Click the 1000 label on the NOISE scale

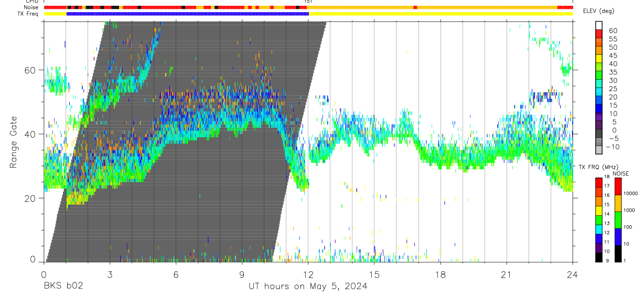[x=630, y=210]
